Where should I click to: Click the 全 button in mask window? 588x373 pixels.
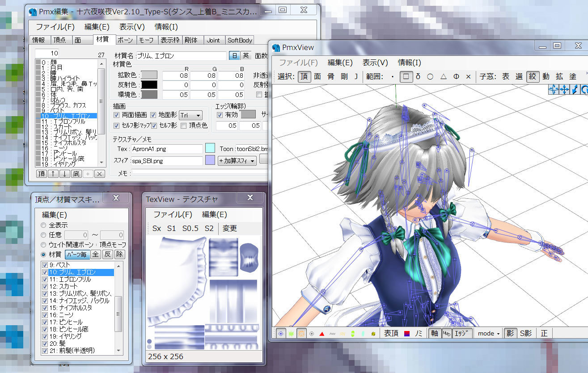point(96,255)
